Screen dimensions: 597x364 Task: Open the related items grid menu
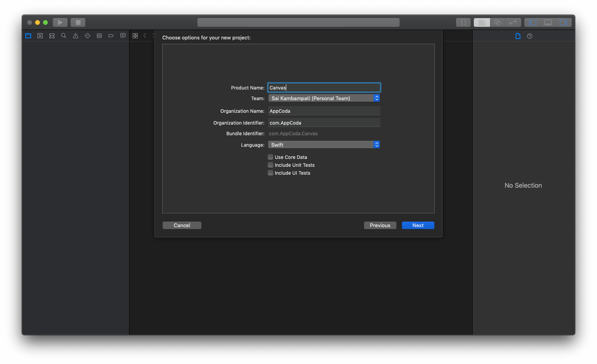pyautogui.click(x=135, y=36)
